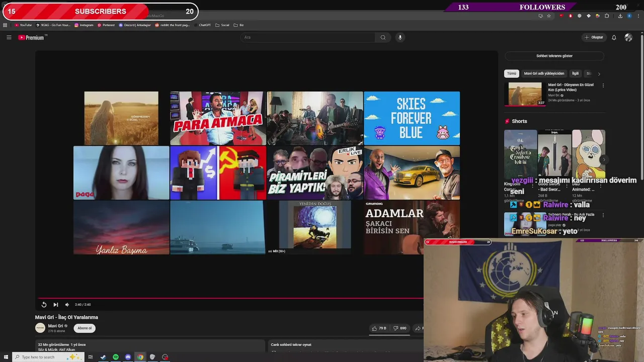Image resolution: width=644 pixels, height=362 pixels.
Task: Open YouTube bookmark in bookmarks bar
Action: click(x=23, y=25)
